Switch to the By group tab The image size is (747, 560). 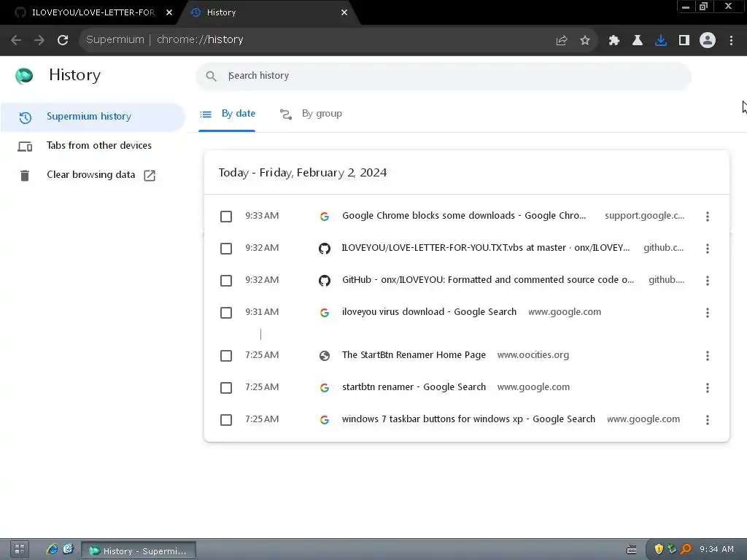311,114
